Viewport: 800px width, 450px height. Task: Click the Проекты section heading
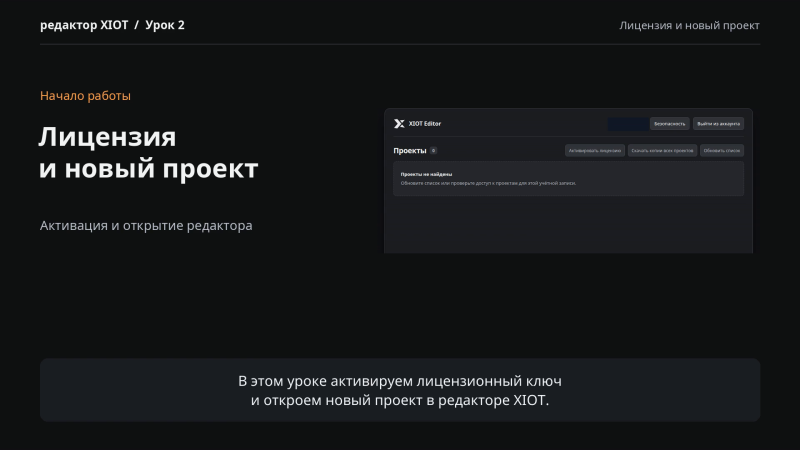(410, 151)
